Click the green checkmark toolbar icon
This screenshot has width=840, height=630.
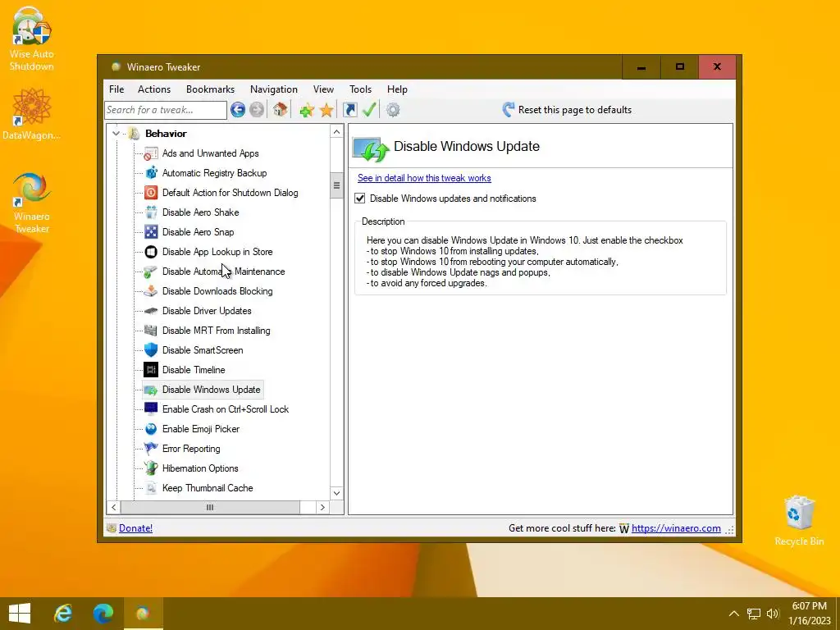[369, 110]
